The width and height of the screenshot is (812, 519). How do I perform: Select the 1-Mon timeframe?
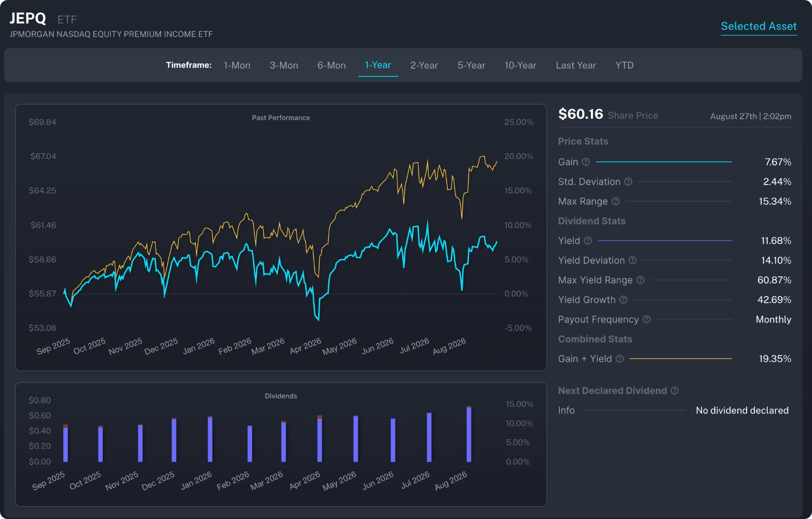tap(237, 65)
